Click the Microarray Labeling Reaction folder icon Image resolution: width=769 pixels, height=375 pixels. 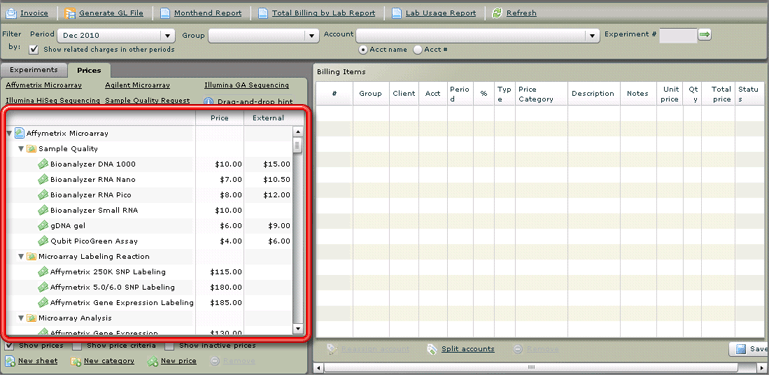(31, 256)
